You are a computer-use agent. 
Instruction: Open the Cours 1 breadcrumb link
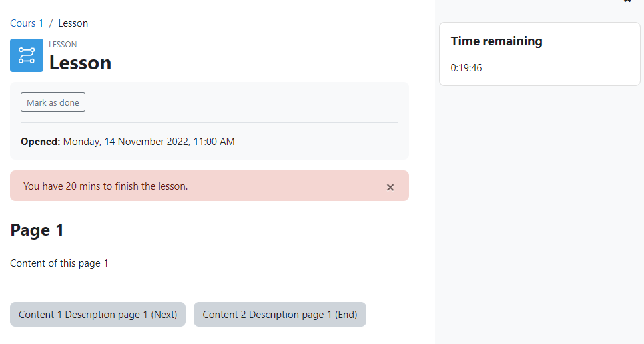click(x=27, y=23)
